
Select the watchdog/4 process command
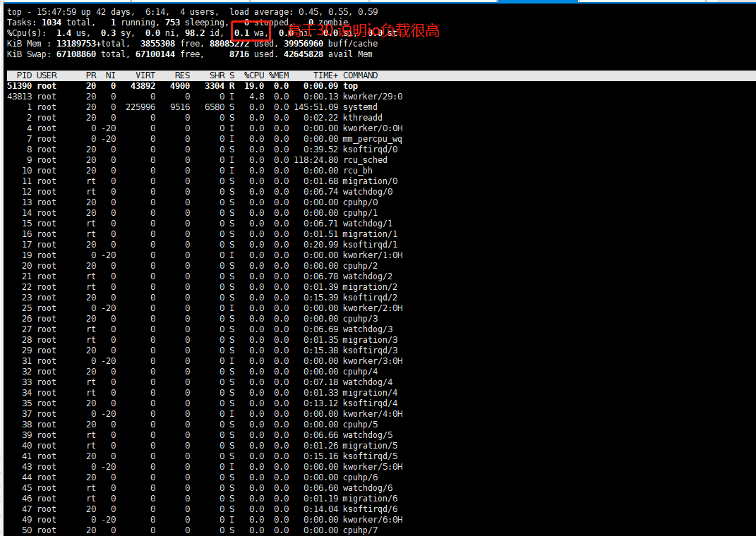coord(368,383)
